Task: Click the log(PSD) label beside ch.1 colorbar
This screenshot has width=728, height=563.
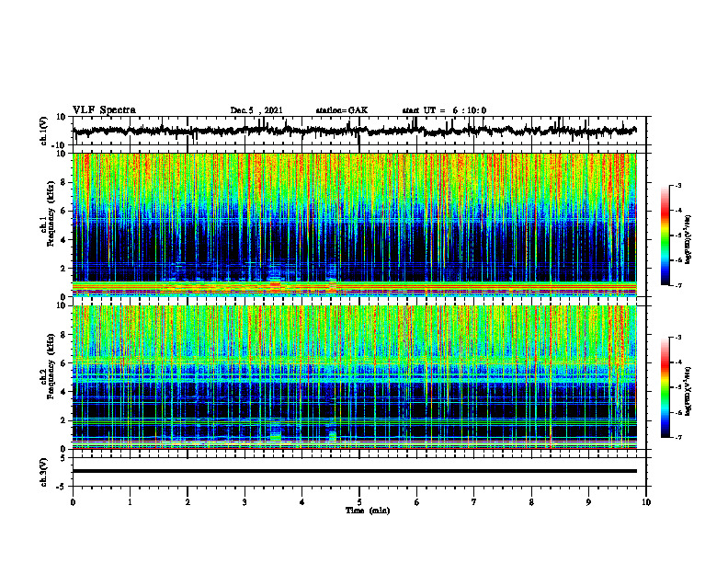Action: (x=688, y=240)
